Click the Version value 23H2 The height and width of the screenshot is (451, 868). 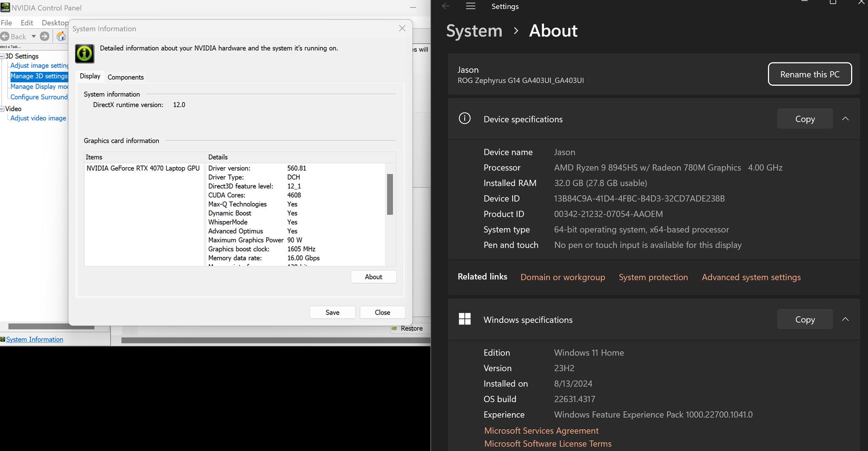point(564,368)
